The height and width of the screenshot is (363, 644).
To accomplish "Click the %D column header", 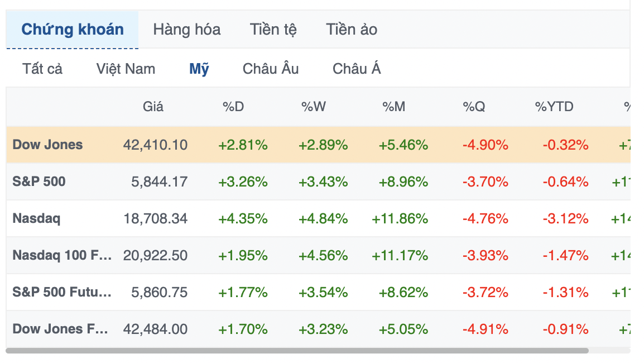I will click(233, 107).
